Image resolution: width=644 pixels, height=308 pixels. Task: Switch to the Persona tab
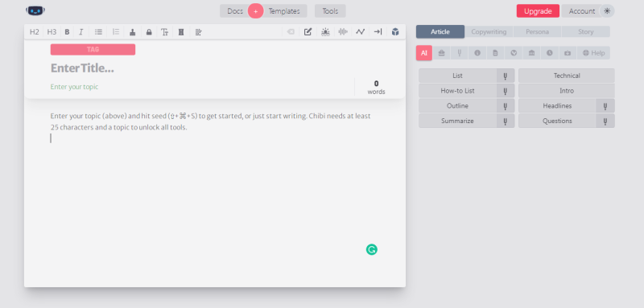537,31
